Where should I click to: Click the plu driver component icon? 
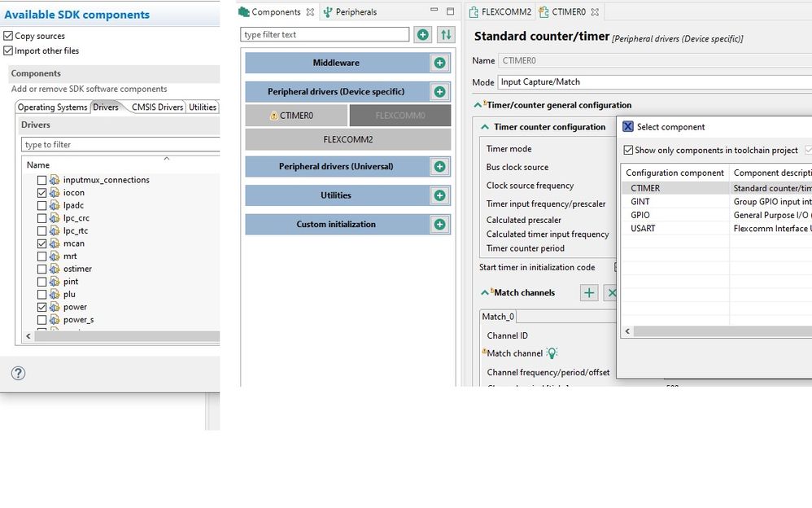(55, 295)
